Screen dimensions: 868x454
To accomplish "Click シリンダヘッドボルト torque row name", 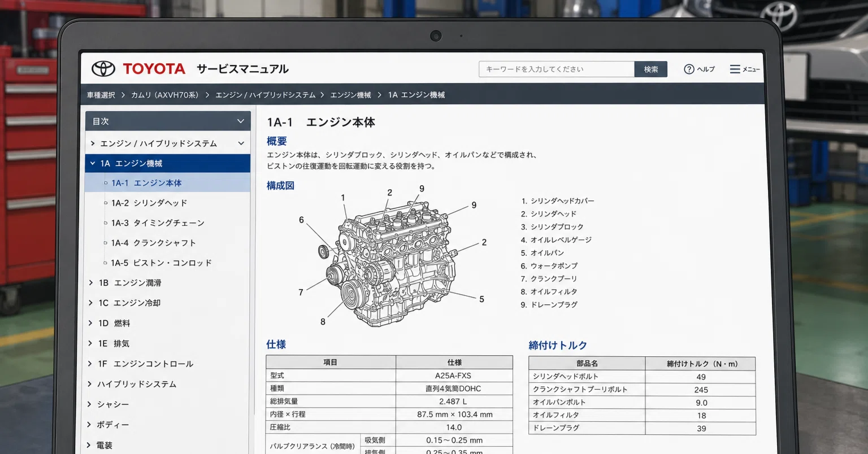I will pos(565,377).
